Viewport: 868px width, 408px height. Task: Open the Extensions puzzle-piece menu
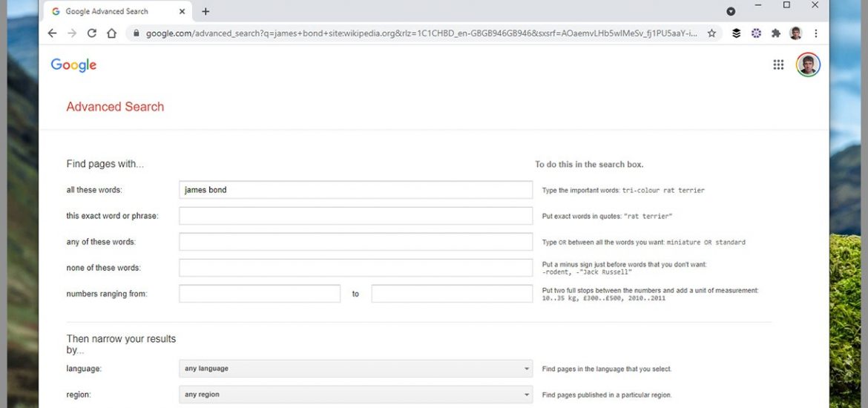(x=776, y=33)
